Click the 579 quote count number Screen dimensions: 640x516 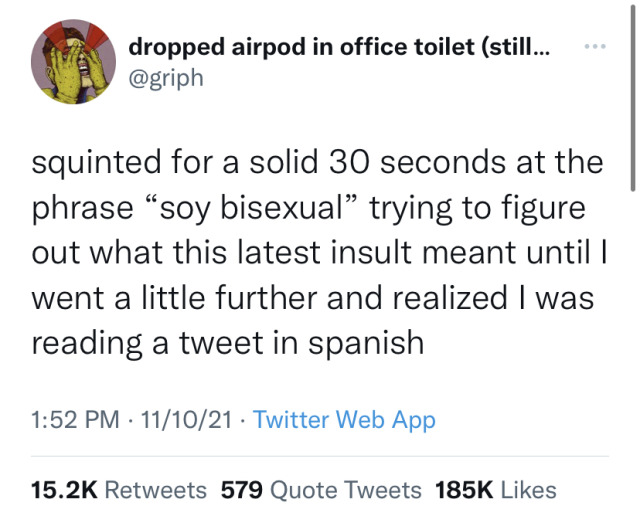(241, 490)
